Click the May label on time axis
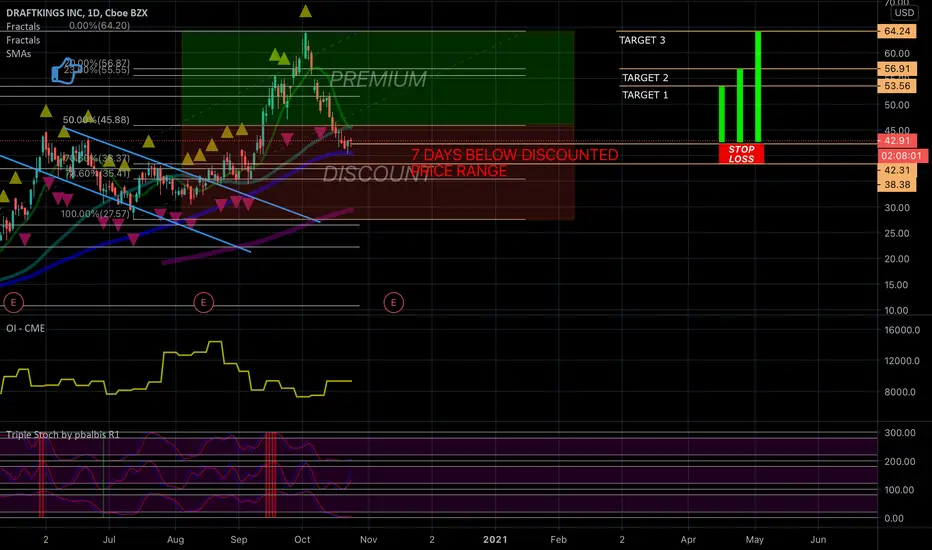Viewport: 932px width, 550px height. tap(754, 539)
